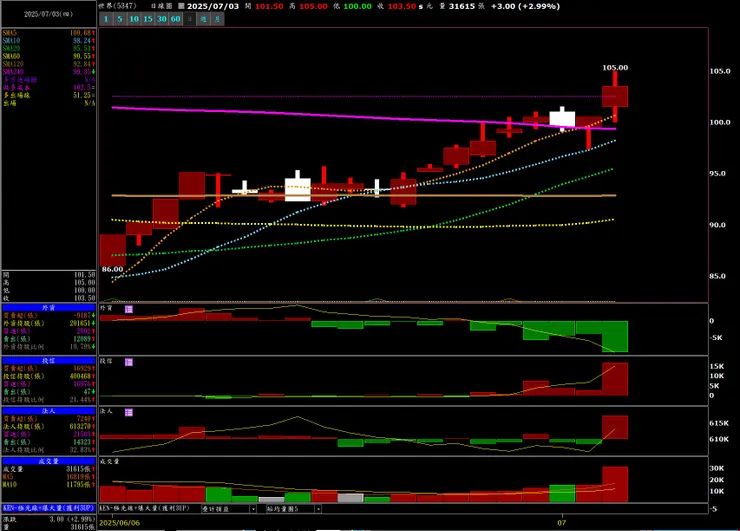Click the blue 外資 panel header
Viewport: 740px width, 531px height.
click(49, 308)
